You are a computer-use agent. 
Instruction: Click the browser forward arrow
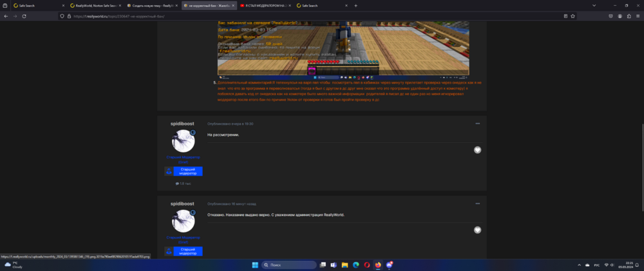(15, 16)
